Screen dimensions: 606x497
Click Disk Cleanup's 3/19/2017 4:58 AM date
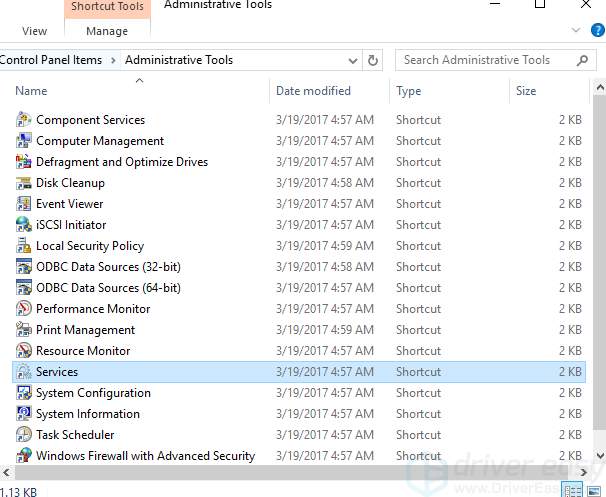click(325, 183)
